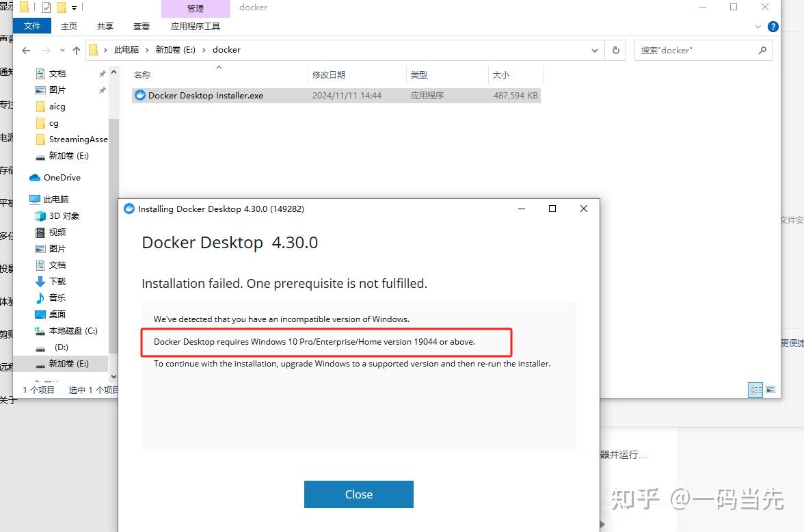Switch to large icons view
Viewport: 804px width, 532px height.
[x=770, y=390]
